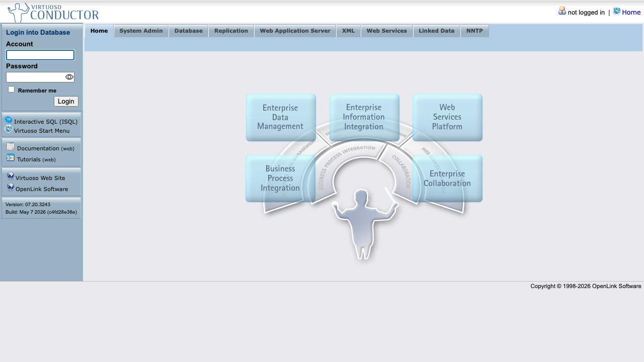Open Interactive SQL (ISQL) link

[x=46, y=122]
